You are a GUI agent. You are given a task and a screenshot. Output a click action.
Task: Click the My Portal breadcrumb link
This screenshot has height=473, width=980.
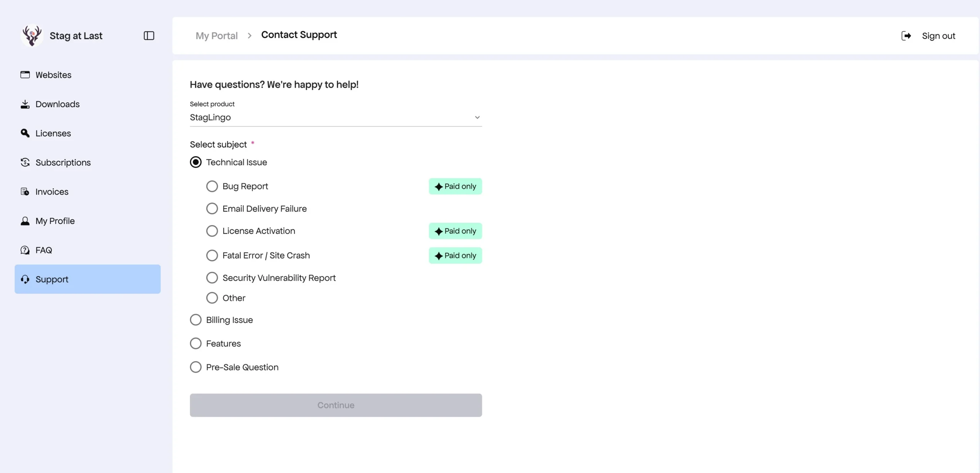[217, 36]
